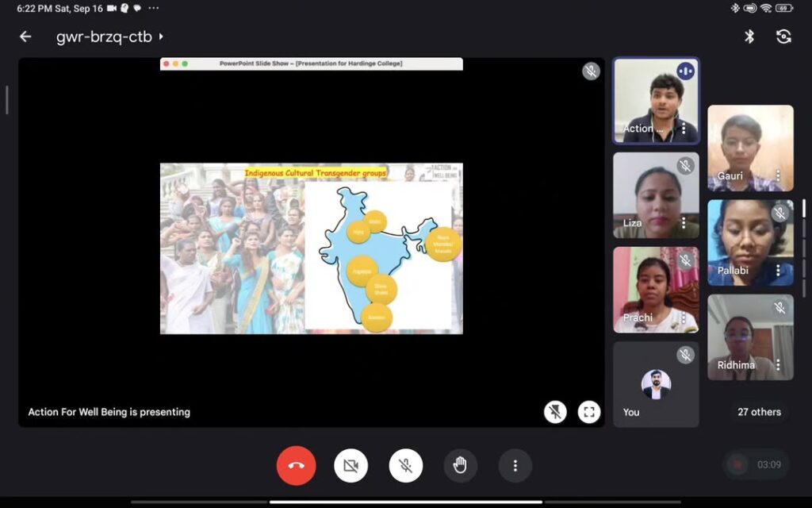Go back using the top-left arrow
This screenshot has height=508, width=812.
pos(25,37)
